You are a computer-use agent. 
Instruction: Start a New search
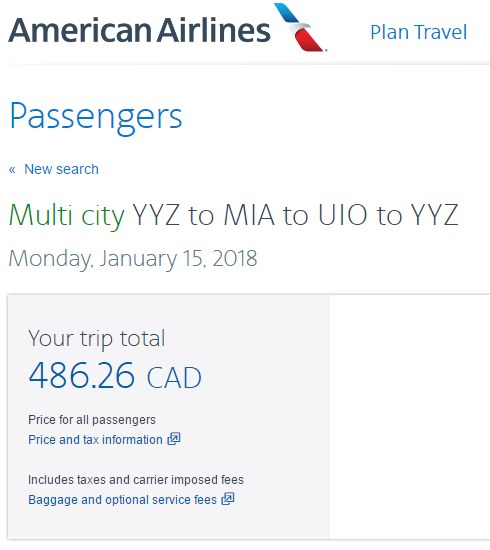click(x=61, y=169)
